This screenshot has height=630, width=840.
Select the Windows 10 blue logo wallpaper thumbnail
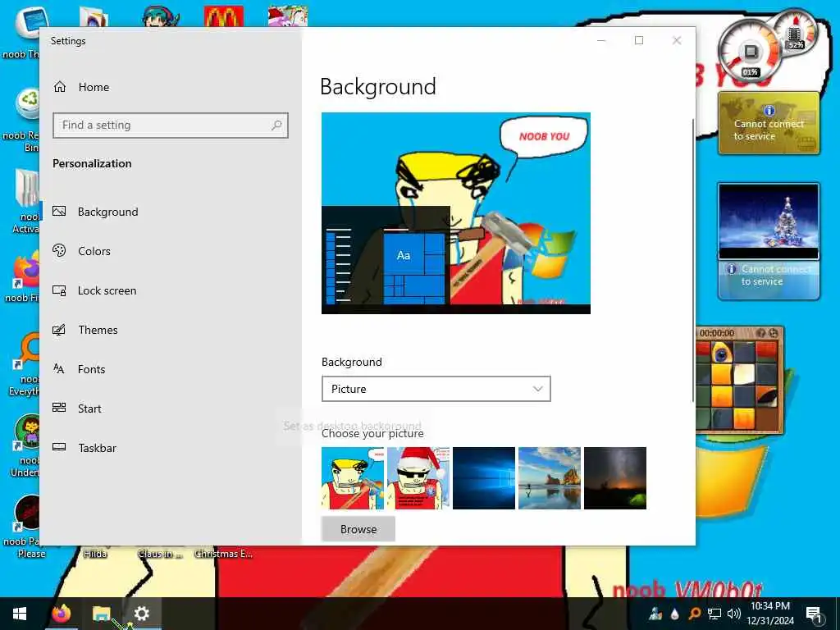(x=484, y=478)
